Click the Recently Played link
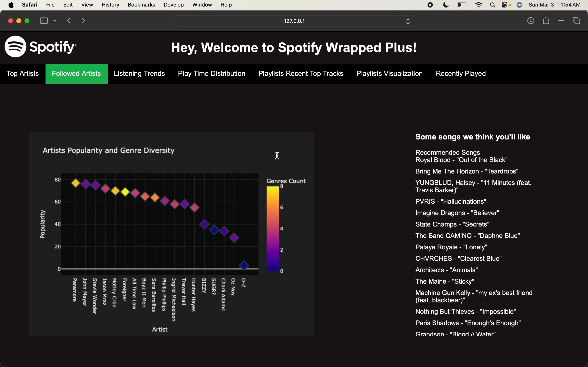This screenshot has height=367, width=588. (x=460, y=74)
